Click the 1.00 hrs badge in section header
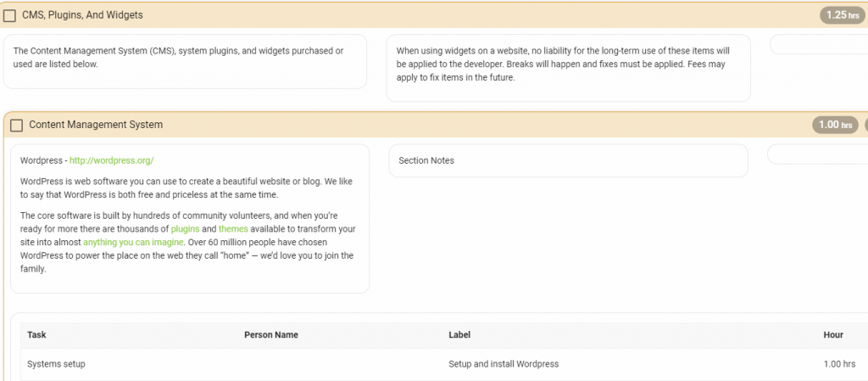 click(835, 125)
